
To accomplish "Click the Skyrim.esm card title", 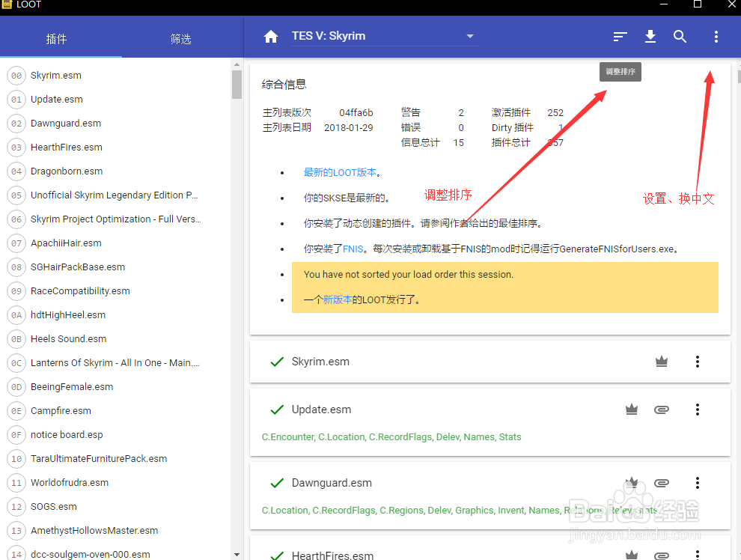I will (320, 362).
